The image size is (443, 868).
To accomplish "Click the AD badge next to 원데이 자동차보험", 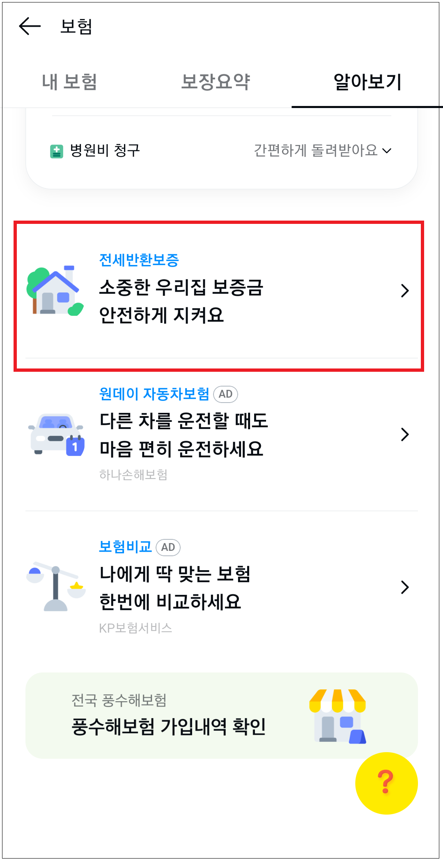I will (225, 394).
